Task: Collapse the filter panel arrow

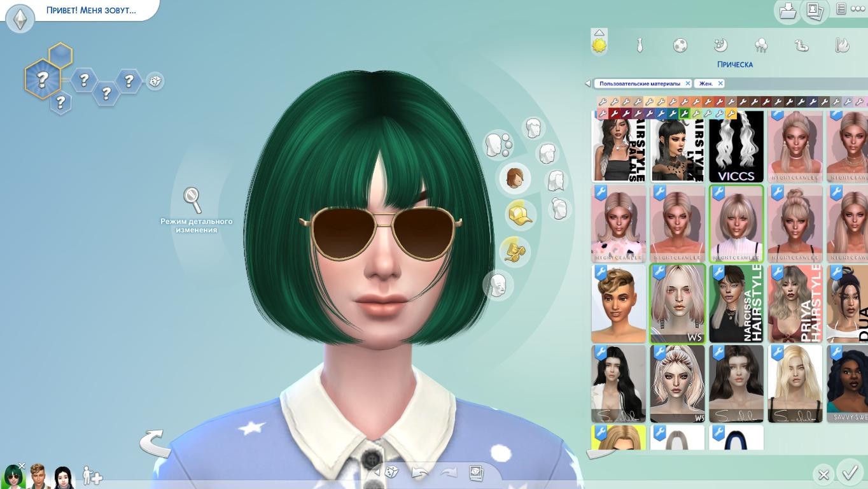Action: pos(588,83)
